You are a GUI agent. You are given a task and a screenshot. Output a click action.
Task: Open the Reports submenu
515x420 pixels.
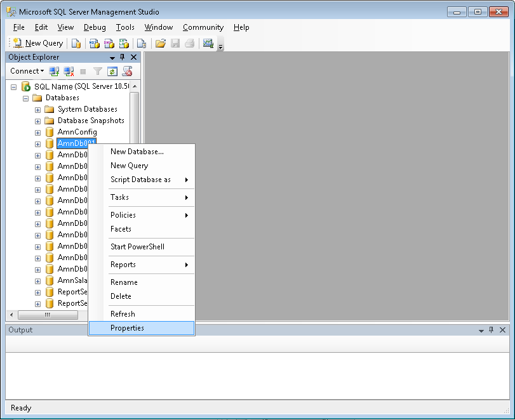142,265
